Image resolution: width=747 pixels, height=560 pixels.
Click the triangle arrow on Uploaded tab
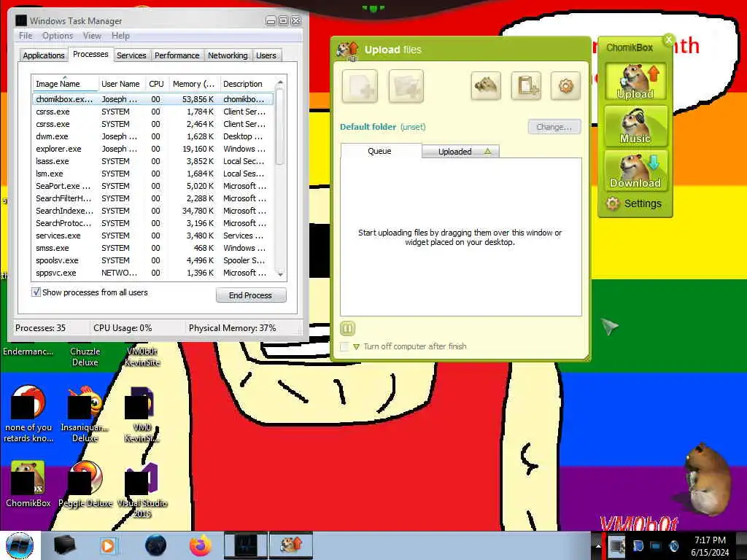click(487, 151)
